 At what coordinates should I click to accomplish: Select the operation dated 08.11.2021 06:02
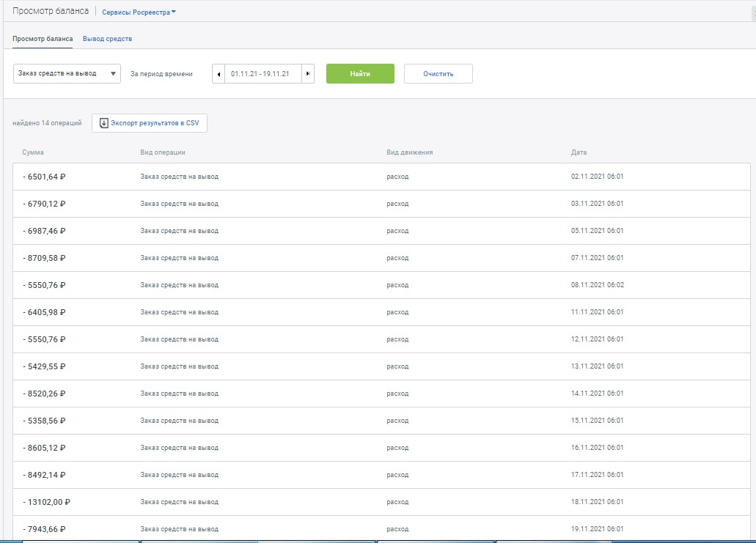click(x=381, y=285)
